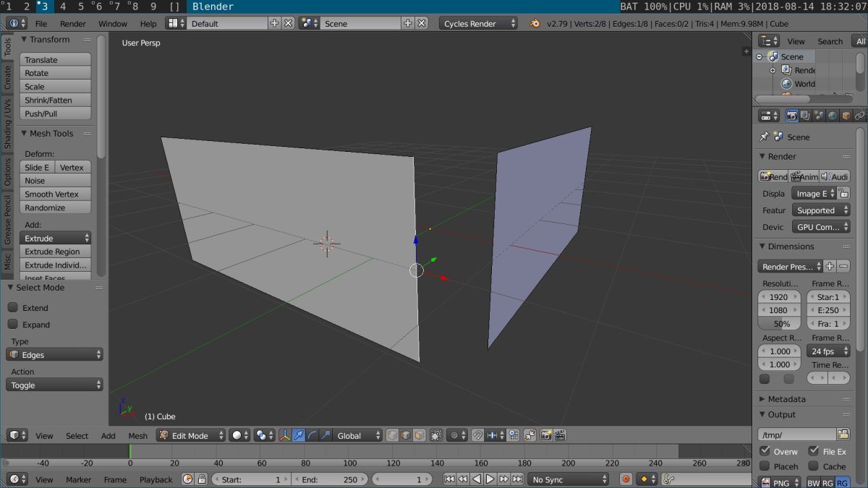Click the remove render preset minus icon
Viewport: 868px width, 488px height.
(843, 267)
